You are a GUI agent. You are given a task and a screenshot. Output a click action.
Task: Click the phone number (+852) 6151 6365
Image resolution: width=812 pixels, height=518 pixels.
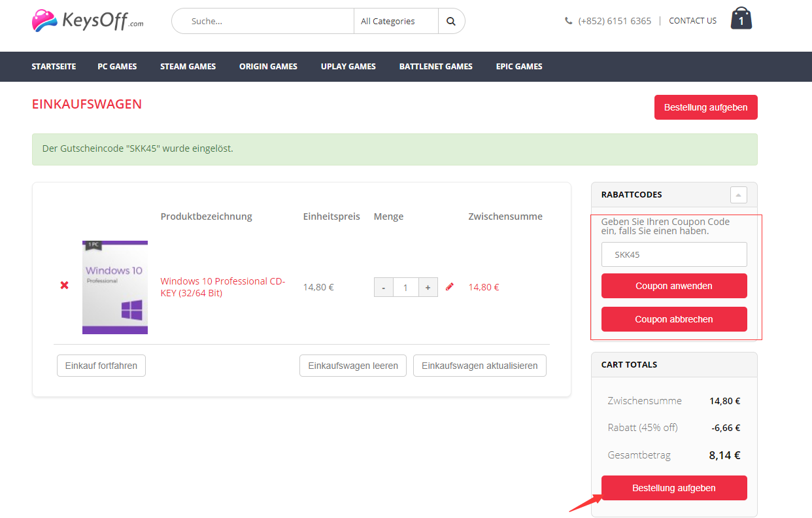pyautogui.click(x=615, y=21)
